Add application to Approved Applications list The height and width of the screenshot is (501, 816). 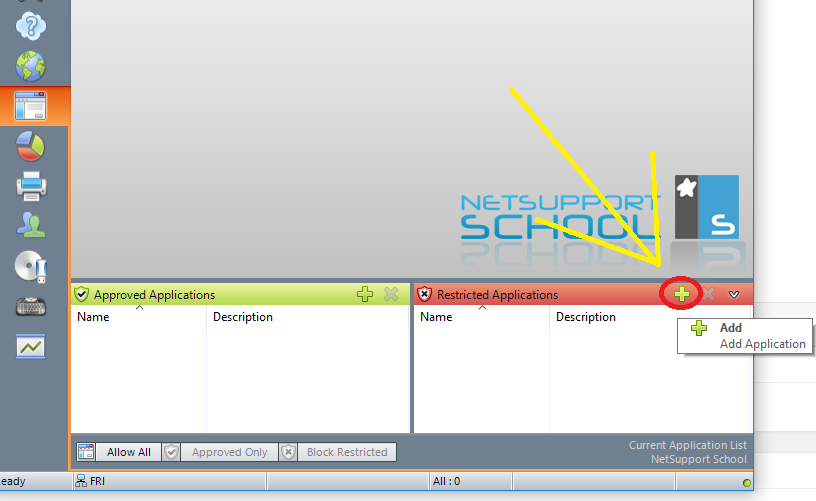point(365,294)
